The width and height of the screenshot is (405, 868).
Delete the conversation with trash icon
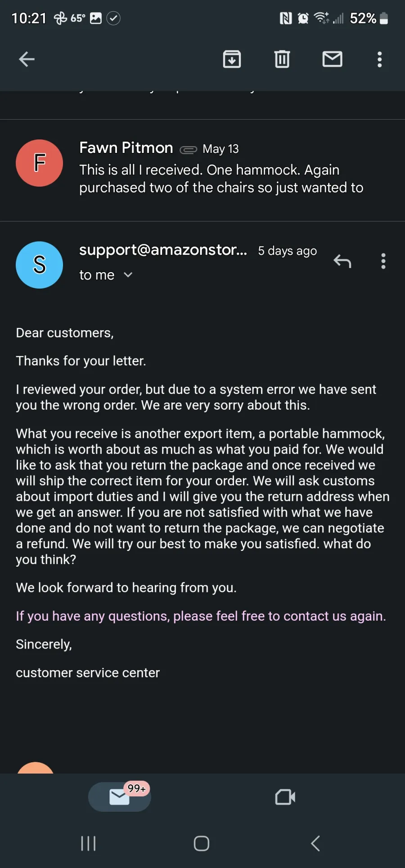282,59
